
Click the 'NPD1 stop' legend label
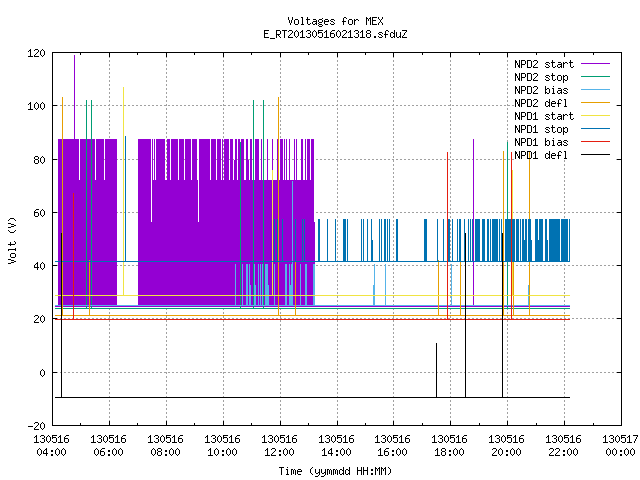pyautogui.click(x=541, y=129)
